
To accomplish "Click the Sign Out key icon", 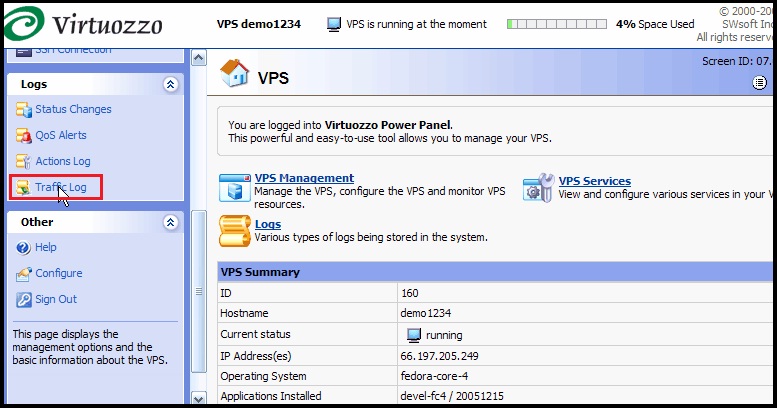I will pos(23,299).
